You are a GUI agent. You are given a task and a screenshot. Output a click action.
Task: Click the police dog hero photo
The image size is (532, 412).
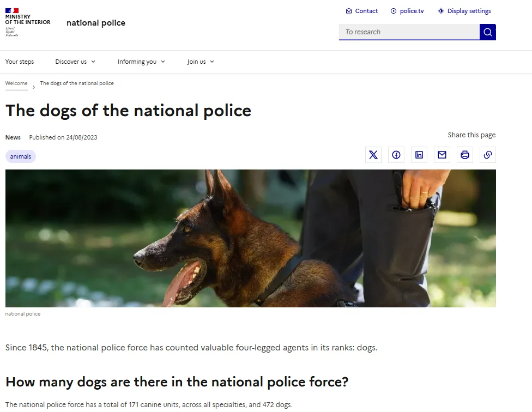[x=250, y=238]
